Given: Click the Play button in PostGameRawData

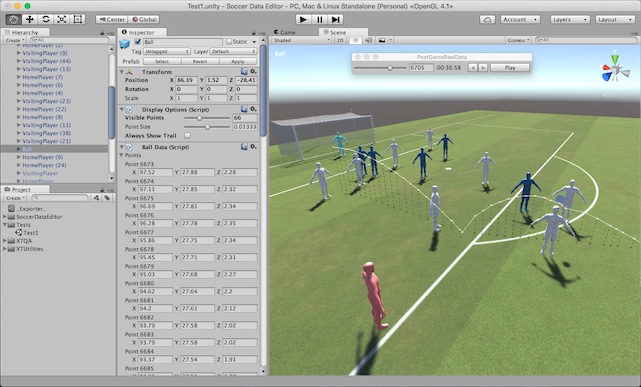Looking at the screenshot, I should point(510,68).
